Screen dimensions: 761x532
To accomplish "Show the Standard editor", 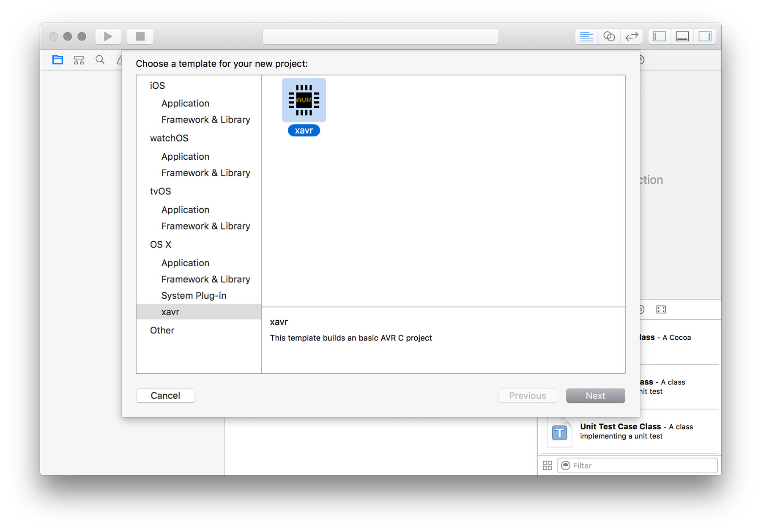I will point(586,36).
